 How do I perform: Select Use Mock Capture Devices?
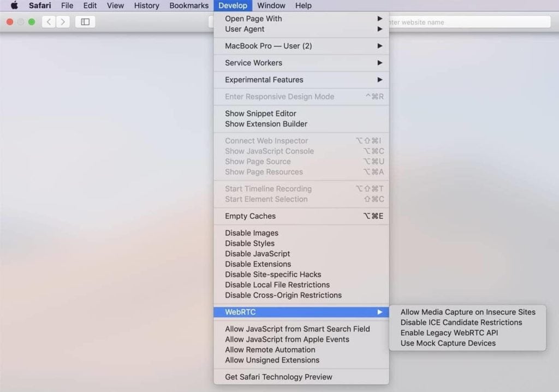click(x=468, y=343)
